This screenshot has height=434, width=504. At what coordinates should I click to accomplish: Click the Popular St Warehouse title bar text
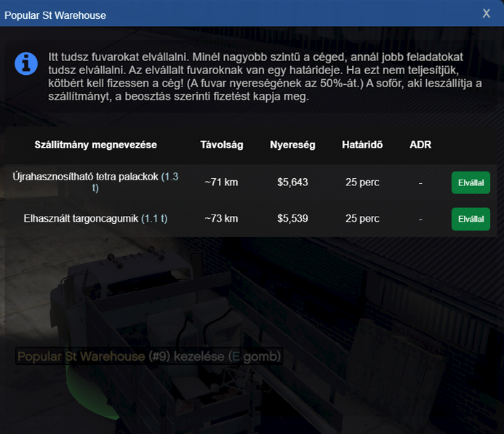55,15
